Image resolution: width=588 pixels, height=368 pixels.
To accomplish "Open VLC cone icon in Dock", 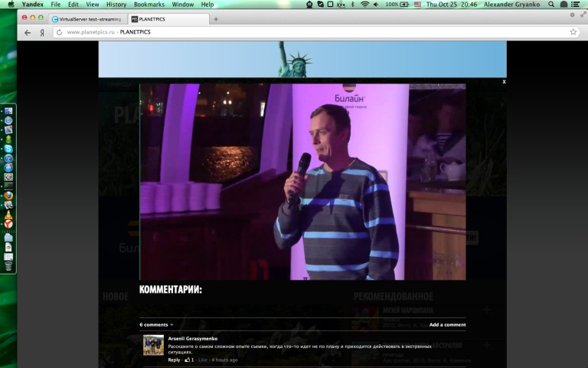I will 8,215.
